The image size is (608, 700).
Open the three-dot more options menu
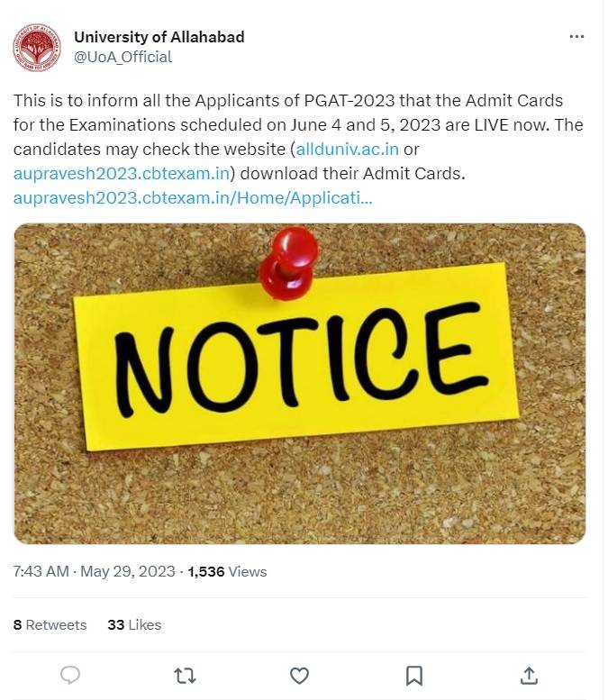point(577,37)
